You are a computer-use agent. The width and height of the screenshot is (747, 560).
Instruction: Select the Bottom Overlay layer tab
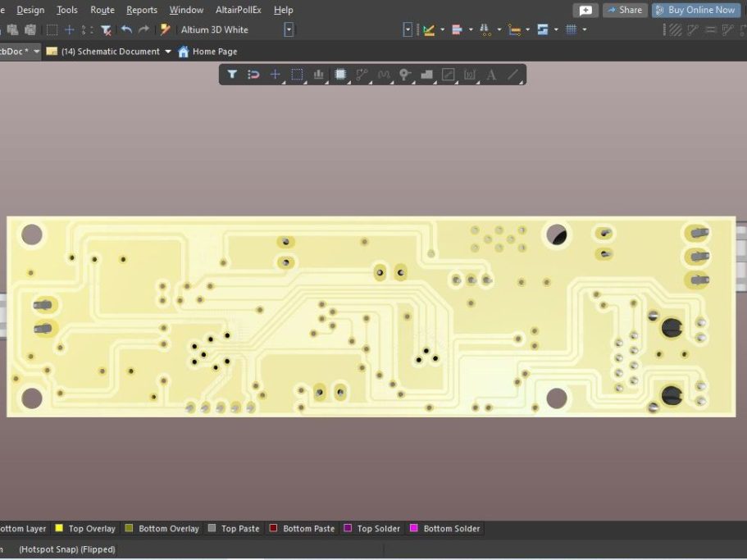click(162, 529)
